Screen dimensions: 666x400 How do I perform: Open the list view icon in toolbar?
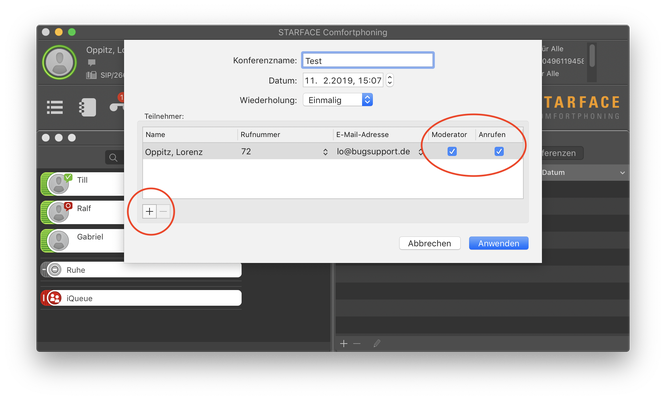pos(55,107)
